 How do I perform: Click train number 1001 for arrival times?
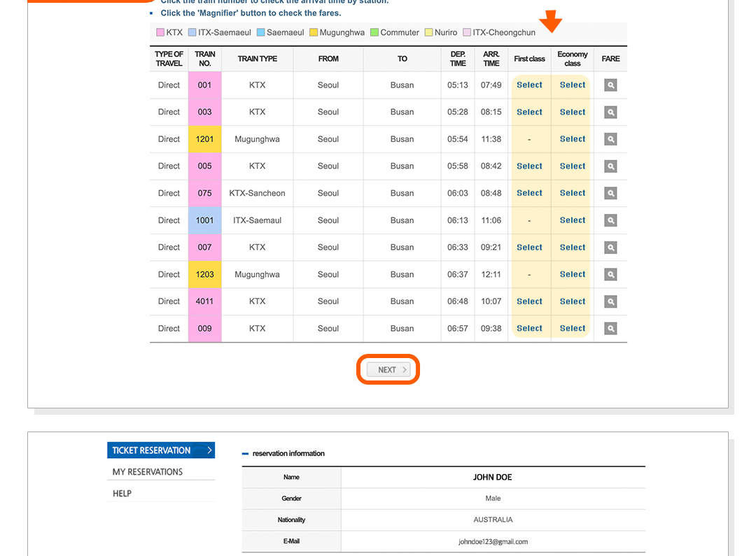pos(204,220)
